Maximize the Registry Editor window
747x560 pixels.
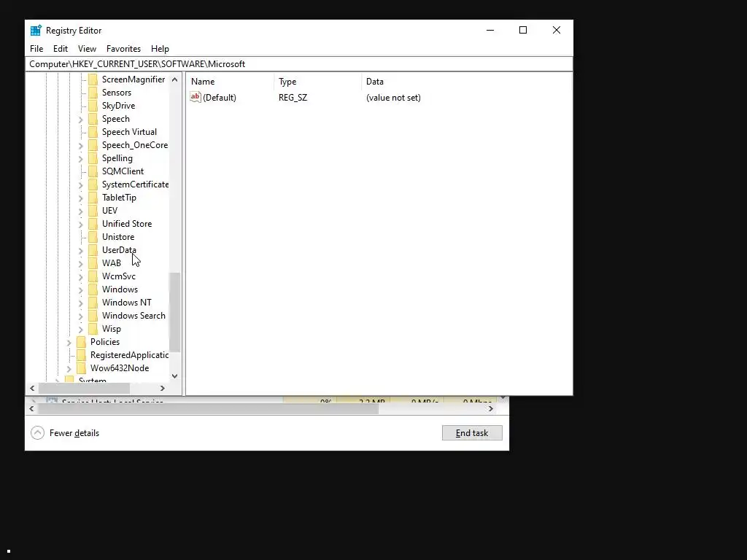click(522, 30)
